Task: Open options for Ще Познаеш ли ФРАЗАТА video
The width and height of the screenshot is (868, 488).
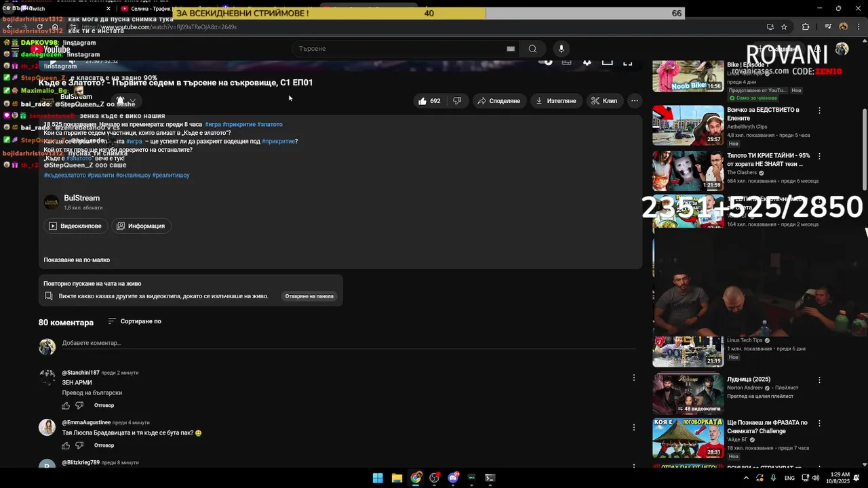Action: [x=819, y=424]
